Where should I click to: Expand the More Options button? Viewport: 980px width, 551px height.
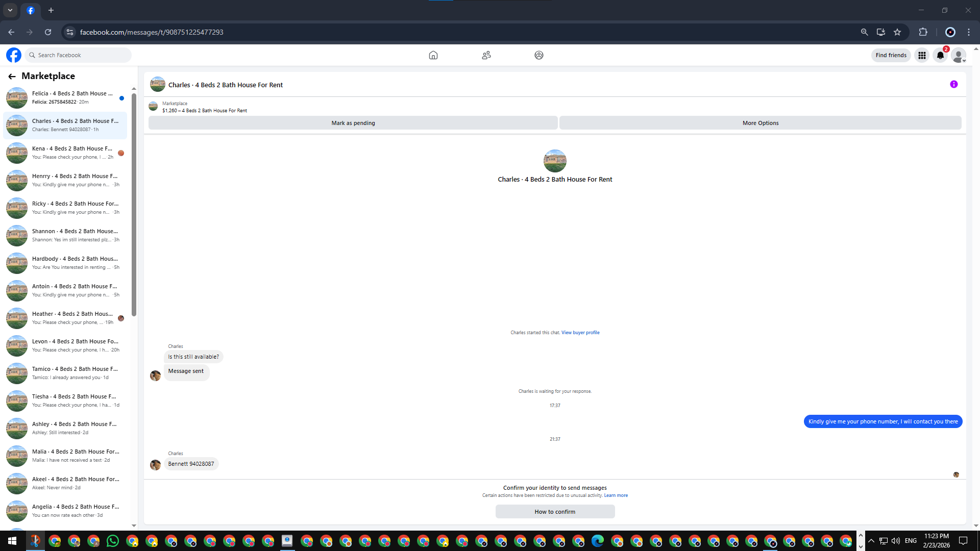pyautogui.click(x=760, y=123)
